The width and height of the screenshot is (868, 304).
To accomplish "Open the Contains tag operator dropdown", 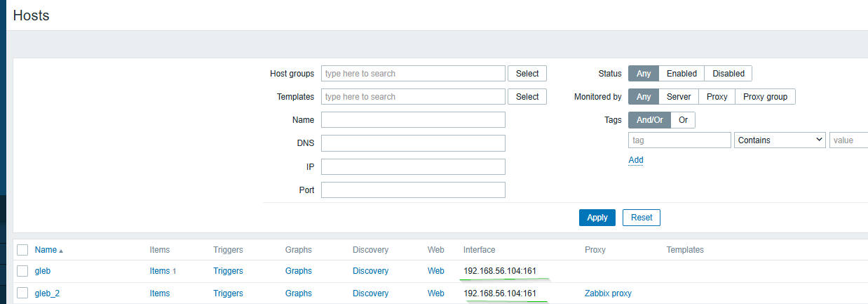I will (780, 140).
